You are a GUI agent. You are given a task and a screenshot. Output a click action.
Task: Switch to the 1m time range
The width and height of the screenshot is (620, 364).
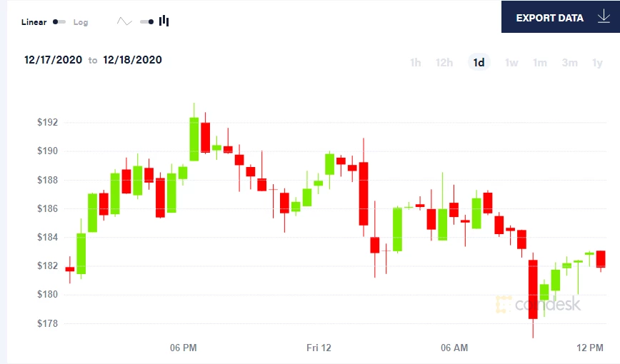coord(540,62)
